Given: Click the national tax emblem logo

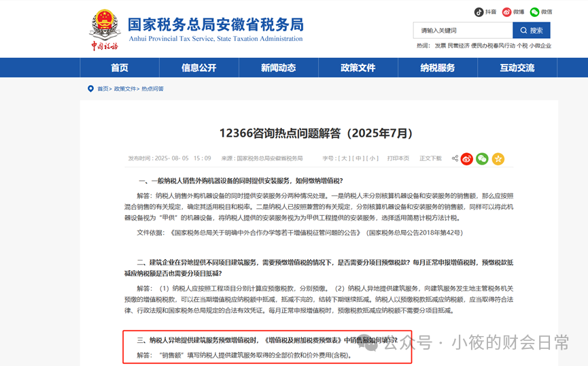Looking at the screenshot, I should click(105, 30).
